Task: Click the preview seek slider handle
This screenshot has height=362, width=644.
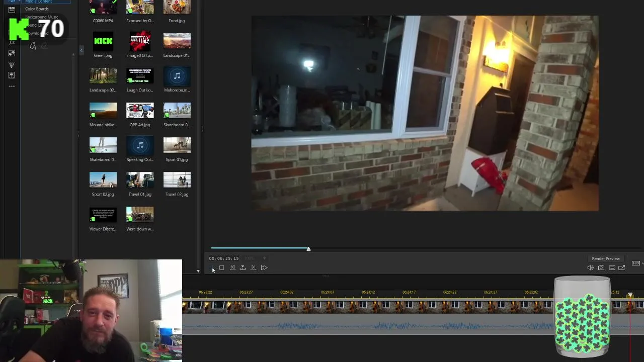Action: point(308,249)
